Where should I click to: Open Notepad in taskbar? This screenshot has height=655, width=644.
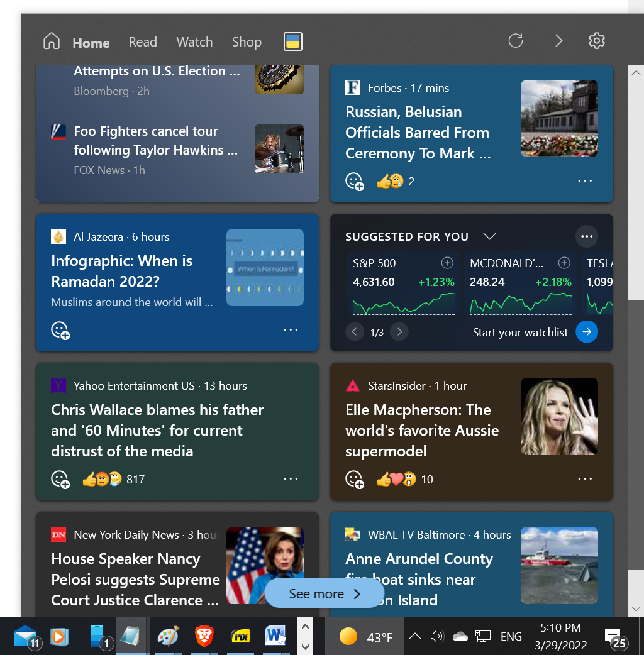pyautogui.click(x=130, y=637)
